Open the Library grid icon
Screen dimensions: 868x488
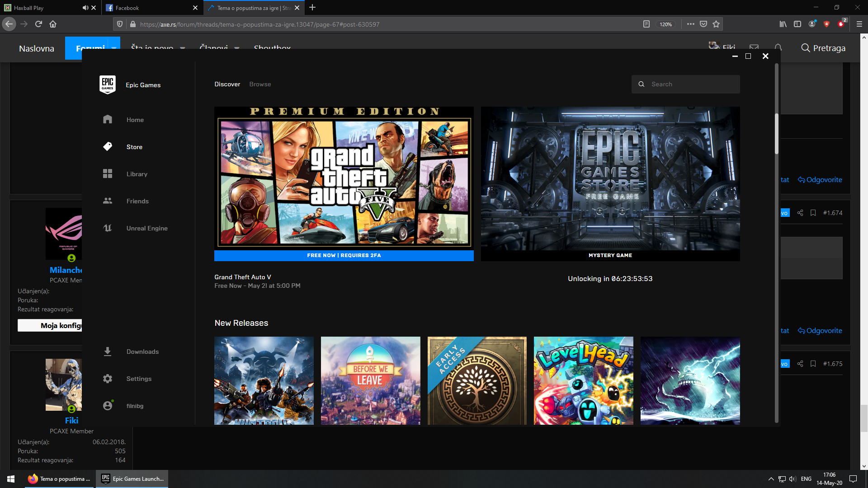(108, 174)
